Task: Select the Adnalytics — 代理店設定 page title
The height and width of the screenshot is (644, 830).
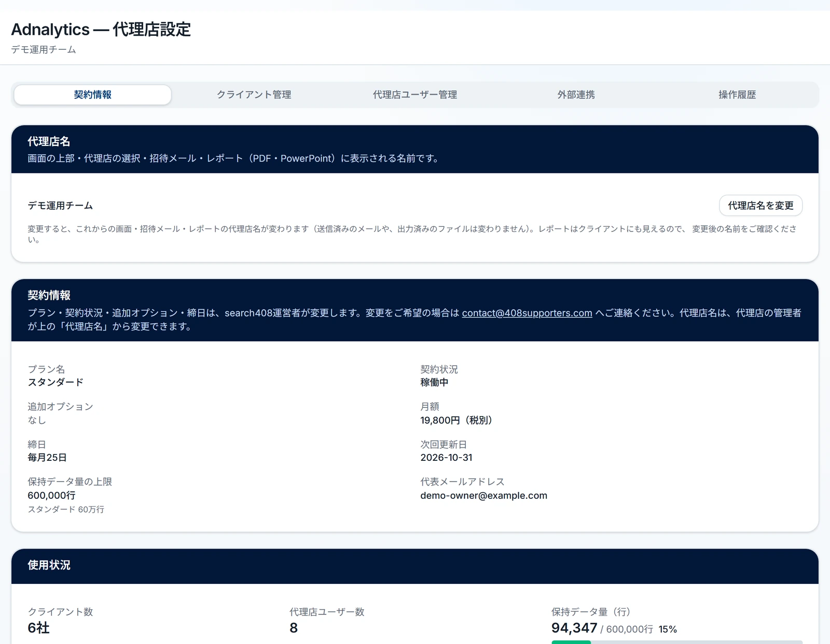Action: [101, 30]
